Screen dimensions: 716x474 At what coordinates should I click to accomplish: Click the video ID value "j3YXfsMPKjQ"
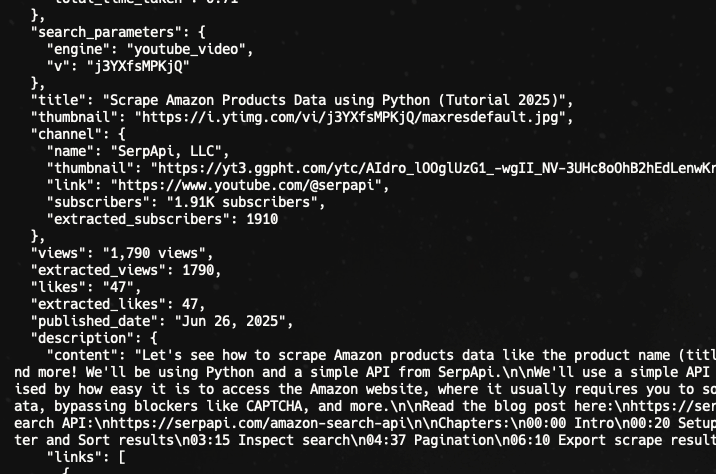[x=138, y=67]
